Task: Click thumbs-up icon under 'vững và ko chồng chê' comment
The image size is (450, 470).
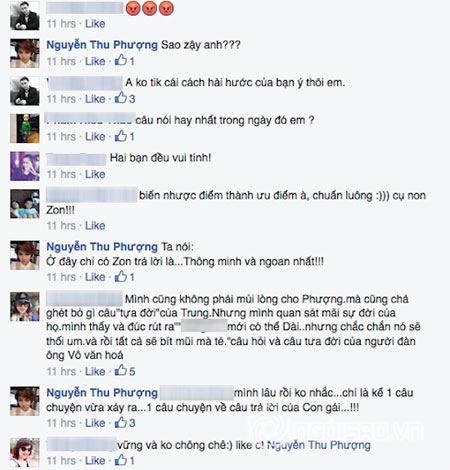Action: point(121,460)
